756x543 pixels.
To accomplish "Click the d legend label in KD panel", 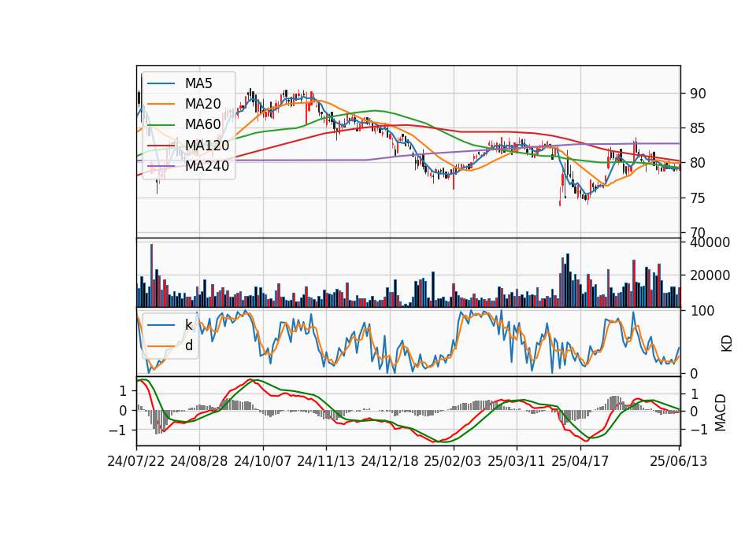I will (188, 345).
